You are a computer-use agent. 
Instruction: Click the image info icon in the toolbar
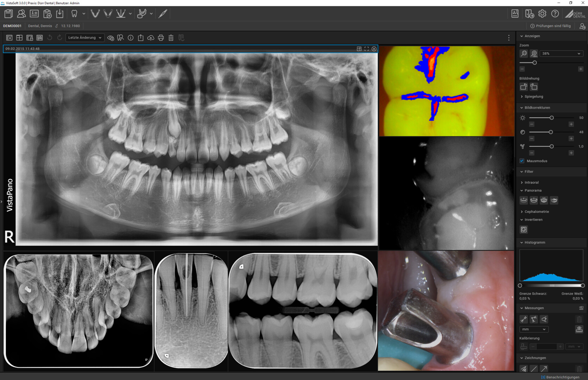131,38
